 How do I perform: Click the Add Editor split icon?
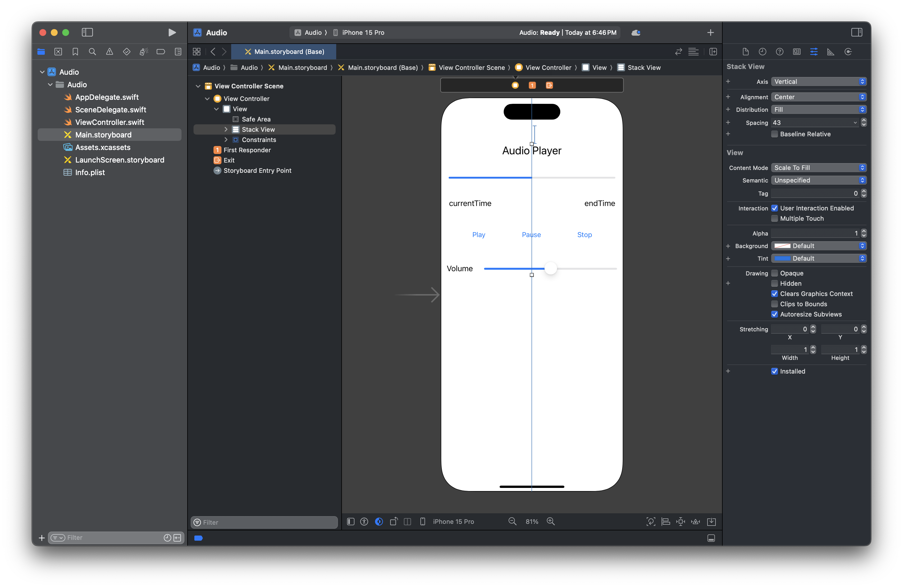tap(713, 52)
